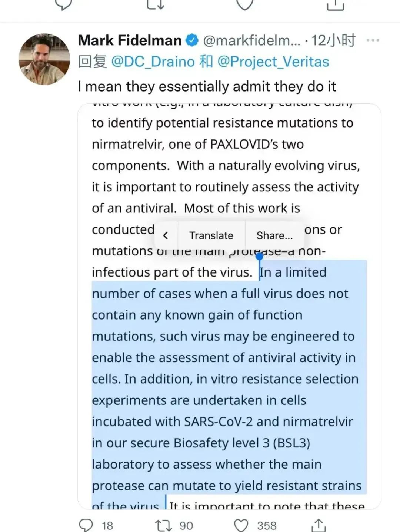
Task: Tap Share... in the selection popup
Action: click(x=274, y=235)
